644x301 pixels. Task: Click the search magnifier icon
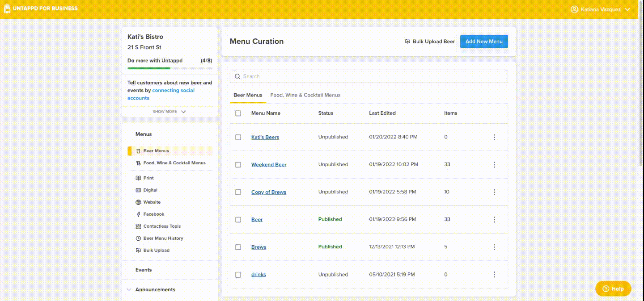pyautogui.click(x=237, y=76)
